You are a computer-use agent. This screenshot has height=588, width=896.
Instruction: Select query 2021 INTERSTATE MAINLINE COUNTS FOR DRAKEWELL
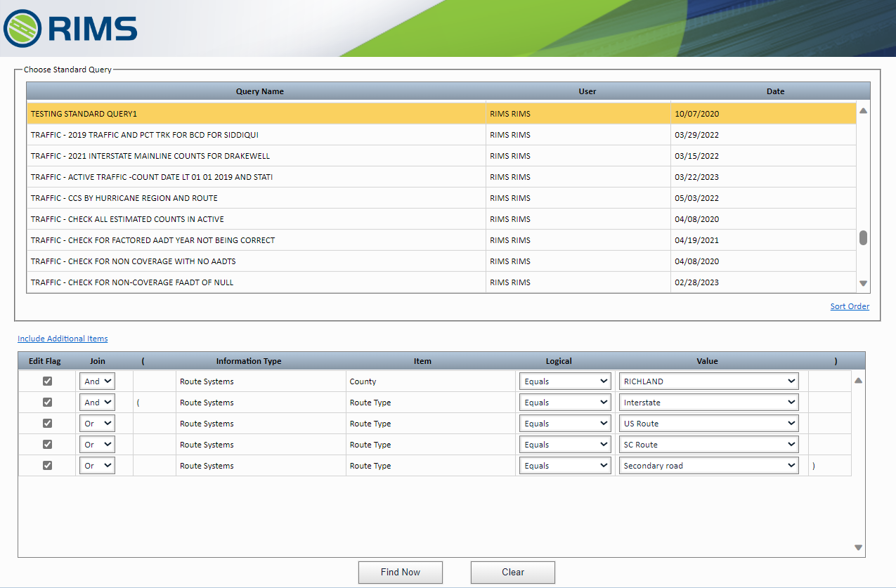[441, 156]
